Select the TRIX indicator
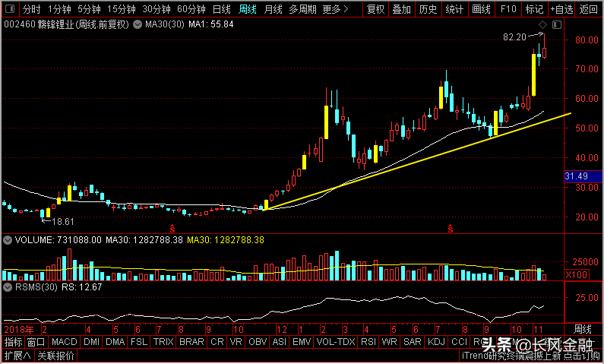 point(163,342)
